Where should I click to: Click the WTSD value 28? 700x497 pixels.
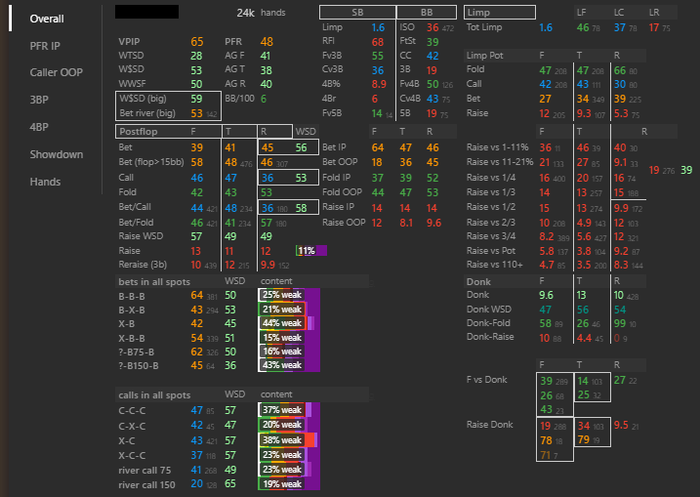pyautogui.click(x=196, y=56)
